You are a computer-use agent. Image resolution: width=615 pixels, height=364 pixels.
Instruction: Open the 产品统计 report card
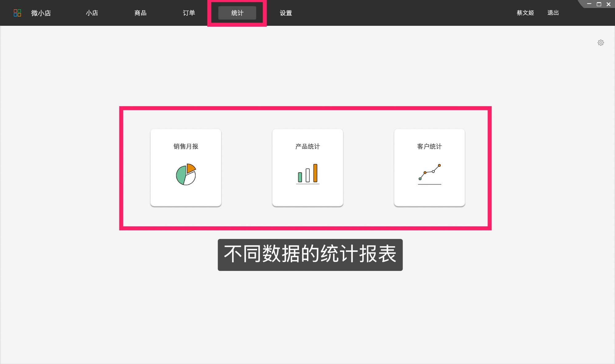point(307,167)
